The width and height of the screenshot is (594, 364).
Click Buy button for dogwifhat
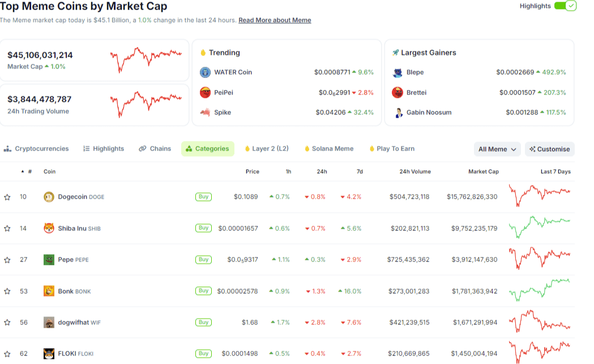(203, 322)
